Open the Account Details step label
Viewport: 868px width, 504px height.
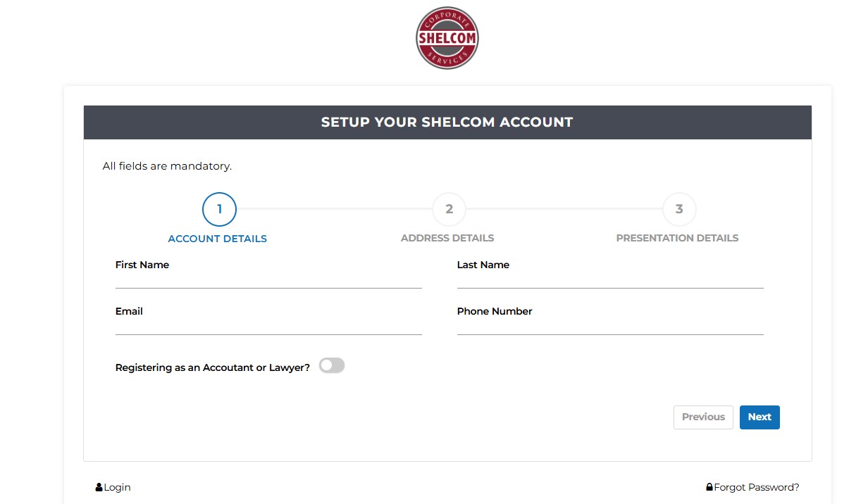click(x=217, y=239)
